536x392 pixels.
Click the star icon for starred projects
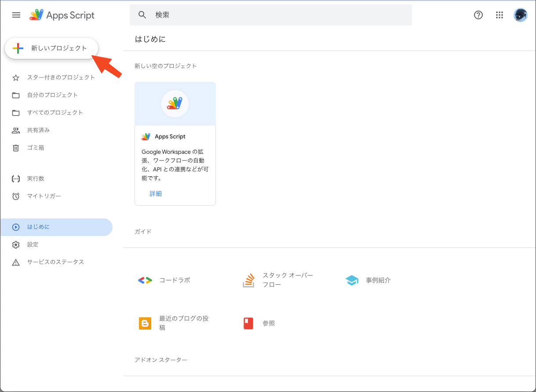click(16, 78)
